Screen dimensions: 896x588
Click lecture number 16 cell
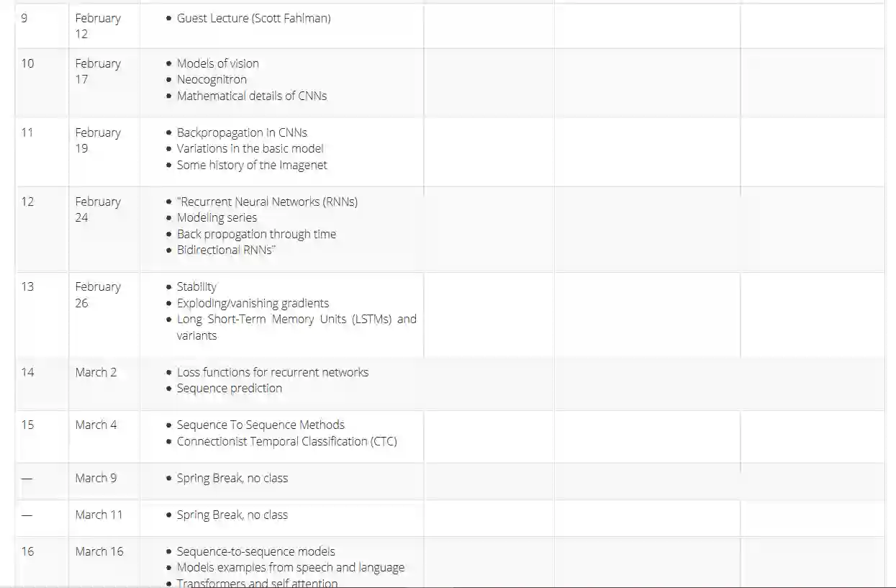point(27,551)
